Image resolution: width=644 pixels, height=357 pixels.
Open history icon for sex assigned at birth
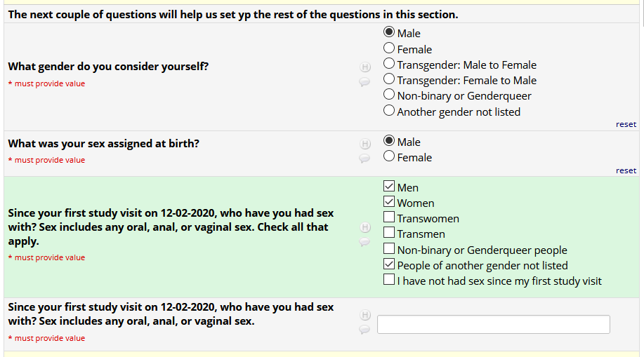click(x=365, y=144)
